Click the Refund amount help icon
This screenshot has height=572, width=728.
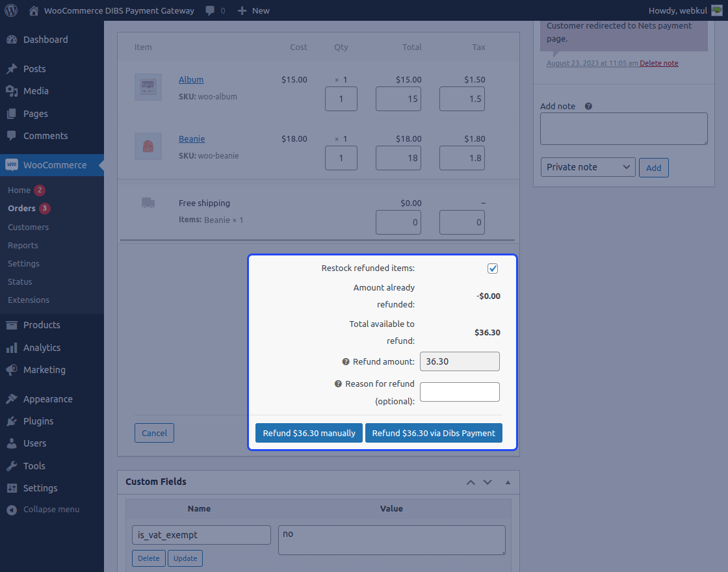[346, 361]
